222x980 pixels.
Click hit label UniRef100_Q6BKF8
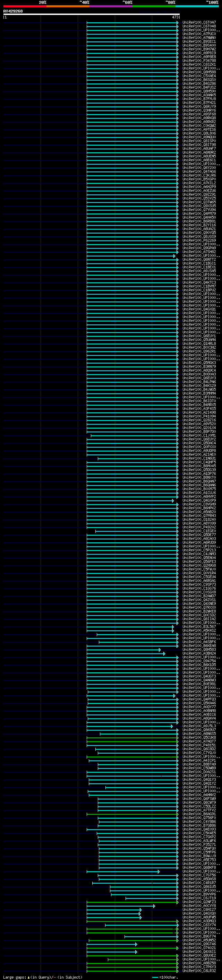[199, 867]
